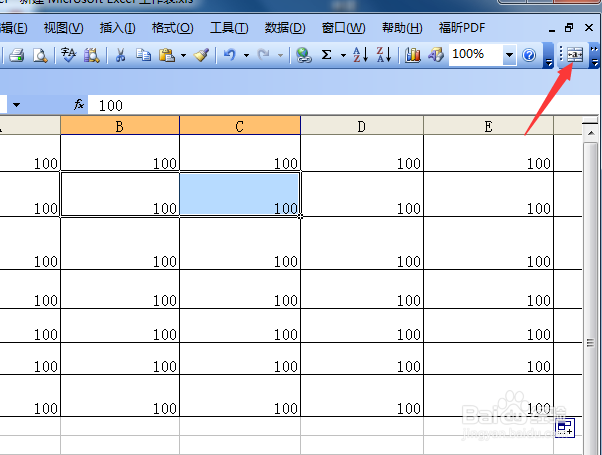Open the 窗口(W) menu
Image resolution: width=602 pixels, height=455 pixels.
coord(343,28)
